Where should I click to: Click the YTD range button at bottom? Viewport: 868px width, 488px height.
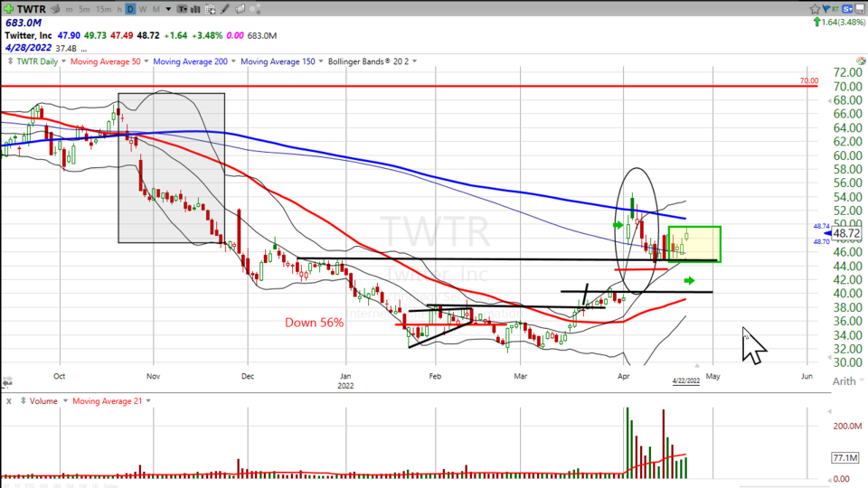click(x=29, y=486)
